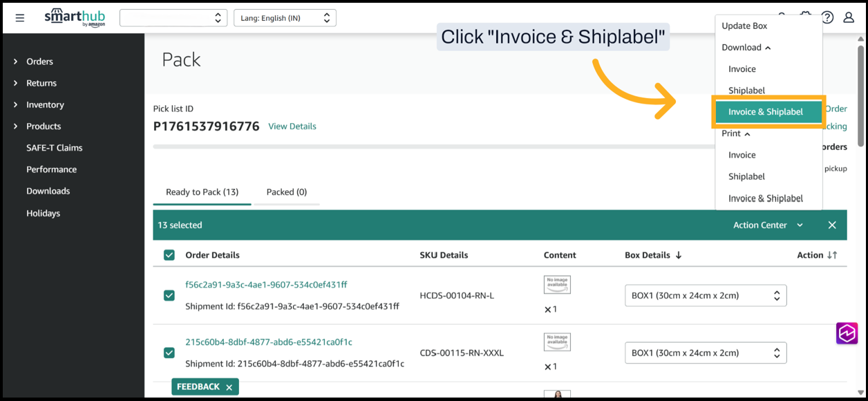The width and height of the screenshot is (868, 401).
Task: Toggle the select-all orders checkbox
Action: pos(169,255)
